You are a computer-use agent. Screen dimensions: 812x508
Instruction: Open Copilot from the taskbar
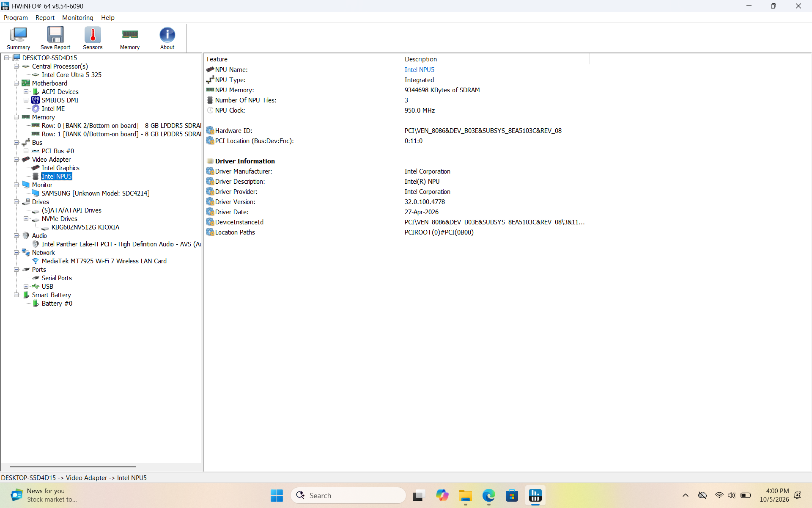[442, 495]
